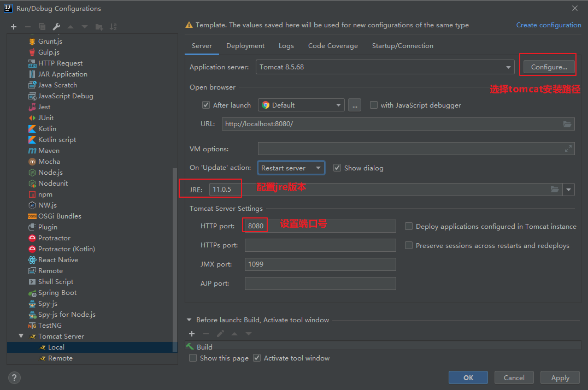This screenshot has height=390, width=588.
Task: Switch to the Deployment tab
Action: pos(245,46)
